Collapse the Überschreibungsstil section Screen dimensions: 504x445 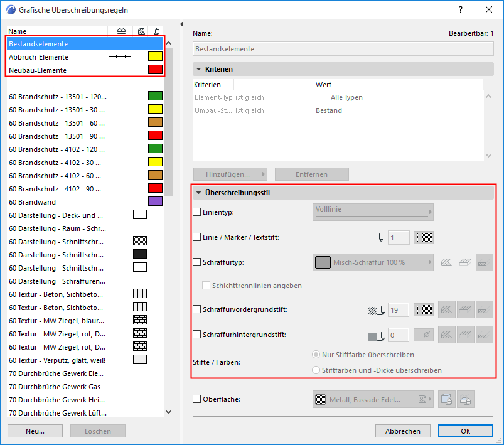(x=198, y=193)
